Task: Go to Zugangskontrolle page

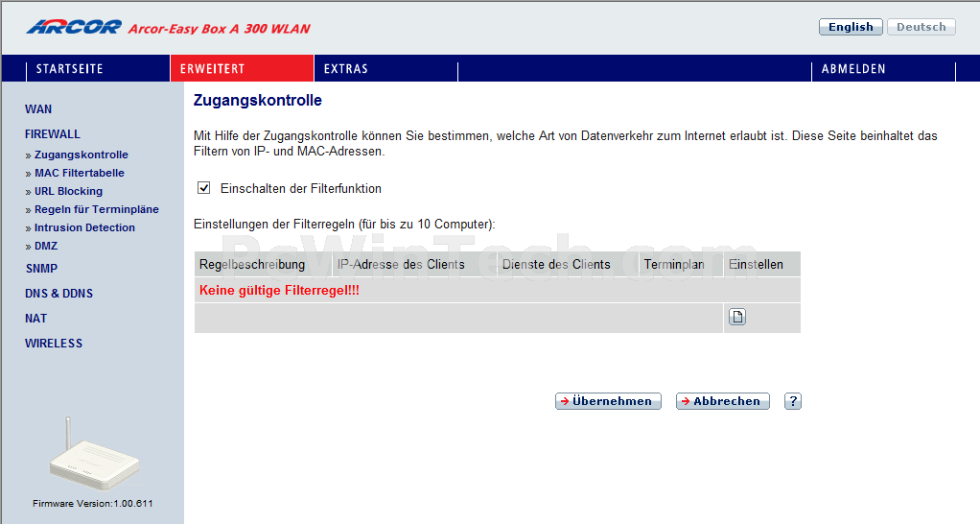Action: point(82,155)
